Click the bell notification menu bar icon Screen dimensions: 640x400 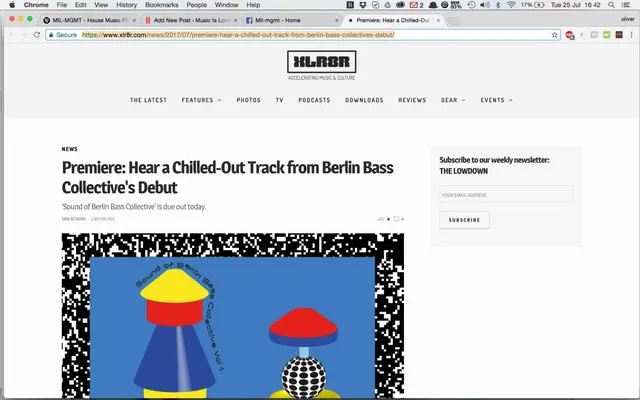(x=433, y=5)
